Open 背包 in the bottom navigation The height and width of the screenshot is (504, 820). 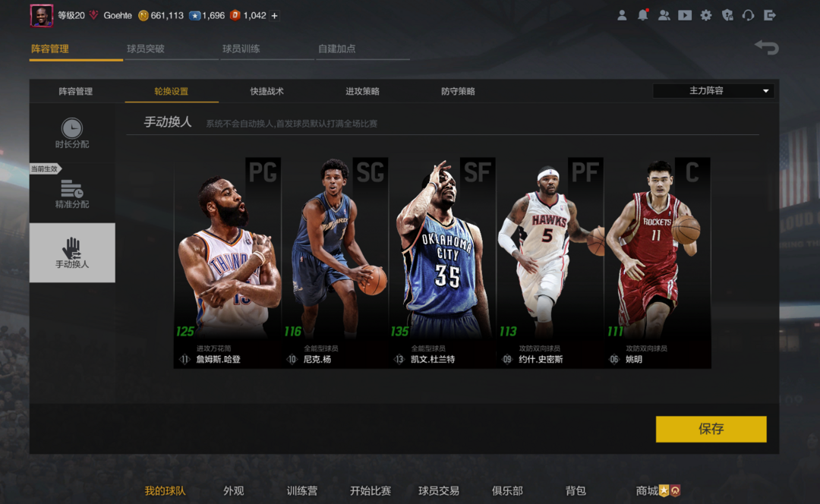coord(576,490)
